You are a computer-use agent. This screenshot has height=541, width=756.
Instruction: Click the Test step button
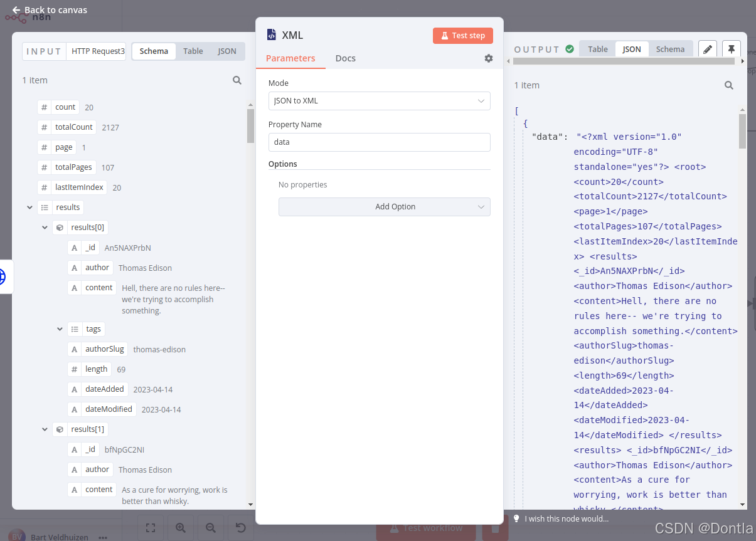coord(463,36)
